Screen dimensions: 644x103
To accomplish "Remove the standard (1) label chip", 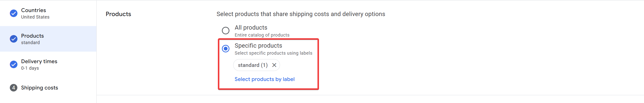I will [274, 65].
